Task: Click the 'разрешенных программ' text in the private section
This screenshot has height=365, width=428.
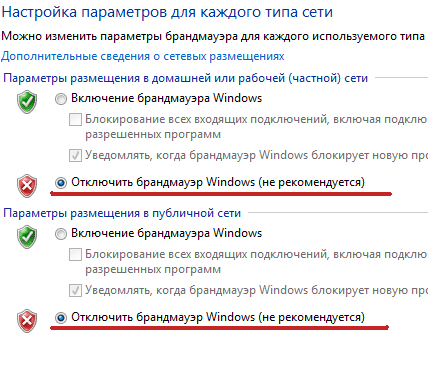Action: click(153, 135)
